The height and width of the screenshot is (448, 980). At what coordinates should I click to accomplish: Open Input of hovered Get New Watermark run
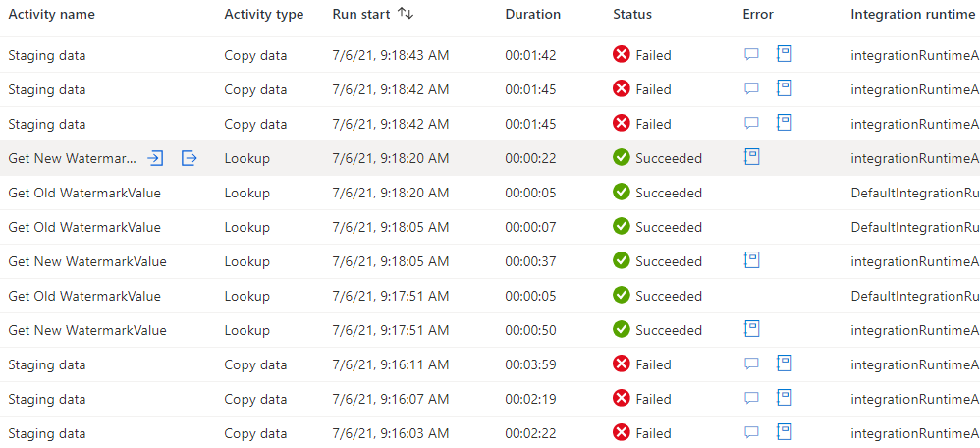155,158
